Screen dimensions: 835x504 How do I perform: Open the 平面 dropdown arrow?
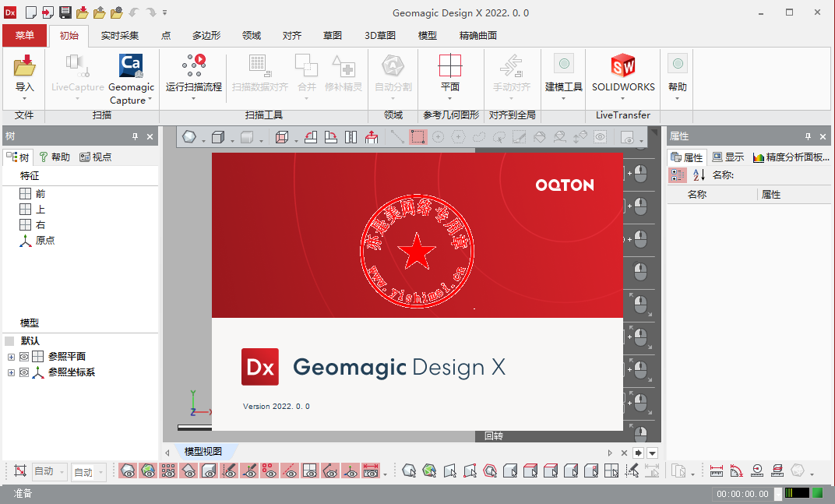tap(450, 99)
